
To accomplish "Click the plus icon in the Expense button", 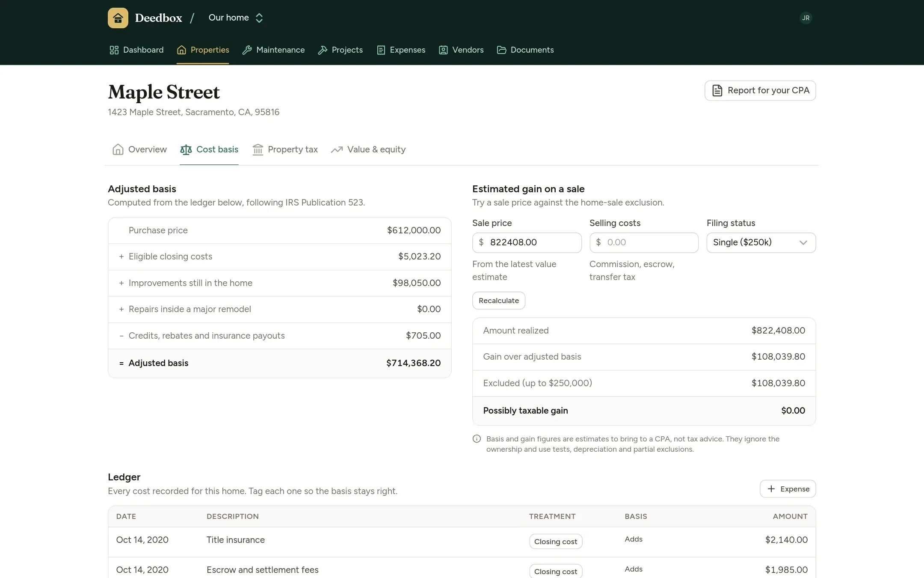I will (x=771, y=489).
